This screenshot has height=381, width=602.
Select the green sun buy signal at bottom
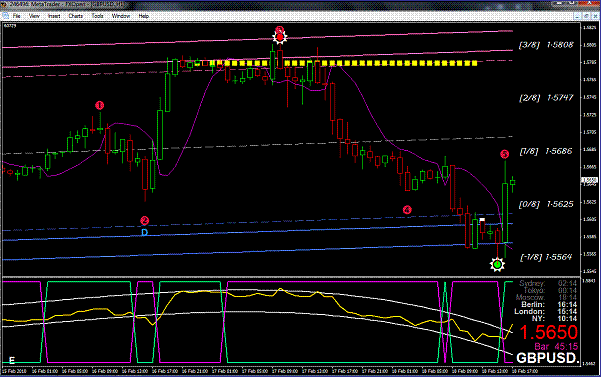[x=498, y=265]
